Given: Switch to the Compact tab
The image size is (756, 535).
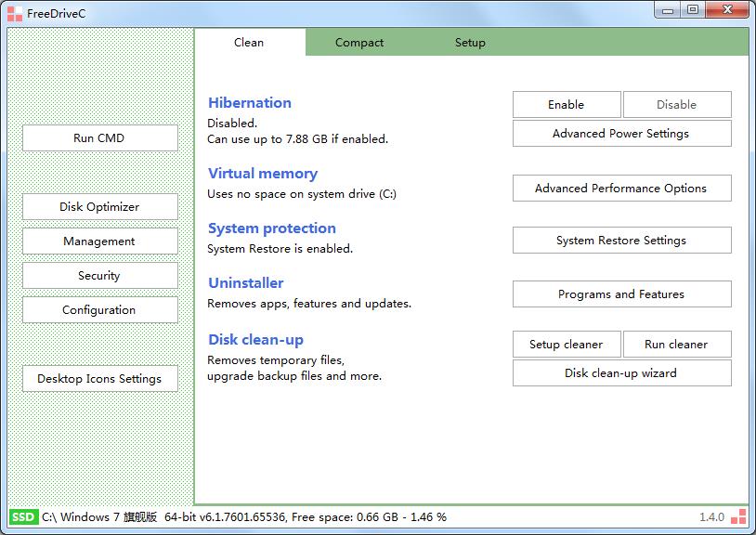Looking at the screenshot, I should pyautogui.click(x=359, y=43).
